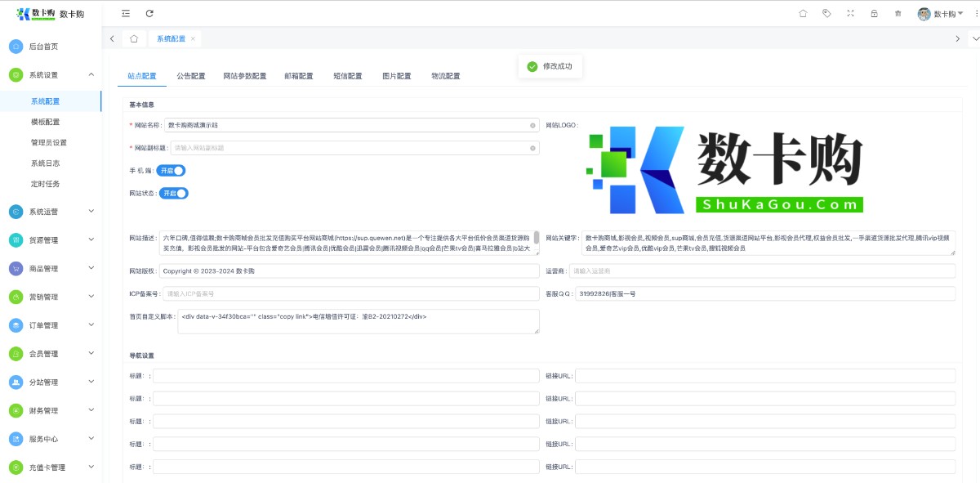Click the 网站副标题 input field
Screen dimensions: 980x483
[x=350, y=148]
